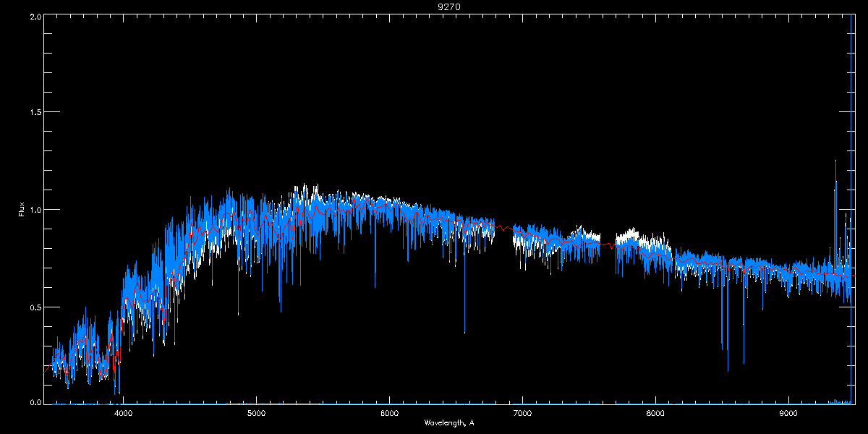Screen dimensions: 868x434
Task: Select the 0.0 y-axis tick label
Action: coord(35,402)
